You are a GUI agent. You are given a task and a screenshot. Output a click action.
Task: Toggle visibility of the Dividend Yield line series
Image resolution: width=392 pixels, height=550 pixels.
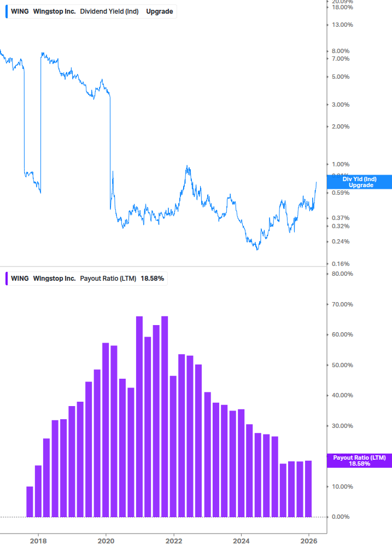point(7,11)
